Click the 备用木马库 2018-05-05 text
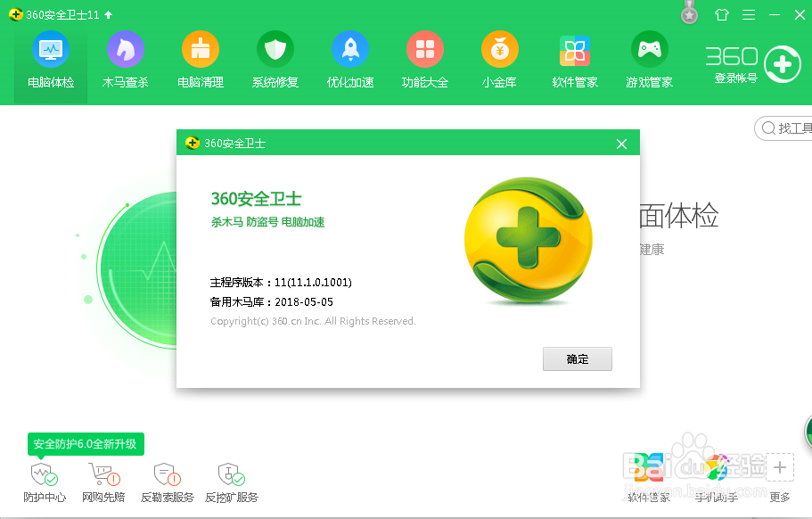The width and height of the screenshot is (812, 519). 271,302
